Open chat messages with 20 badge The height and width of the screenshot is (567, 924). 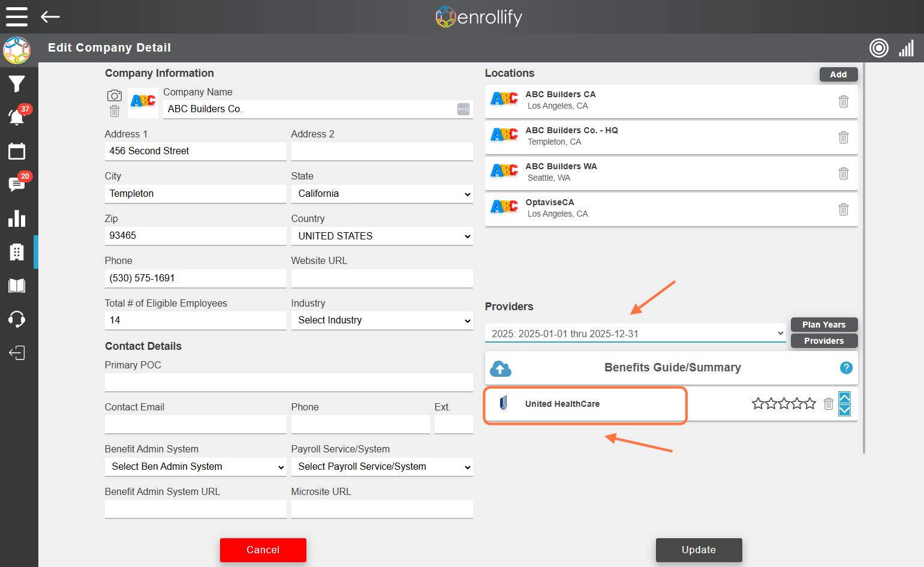click(17, 184)
